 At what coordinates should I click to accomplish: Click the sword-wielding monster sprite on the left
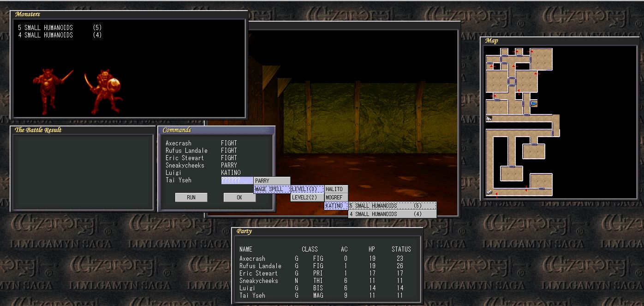tap(53, 92)
